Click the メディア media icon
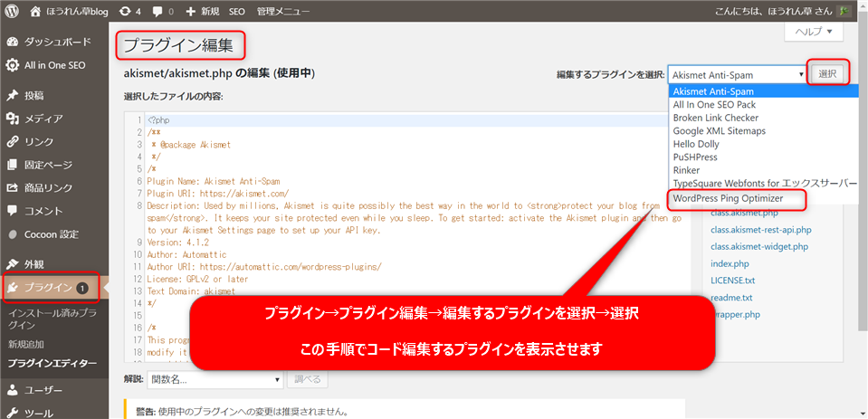 tap(13, 119)
